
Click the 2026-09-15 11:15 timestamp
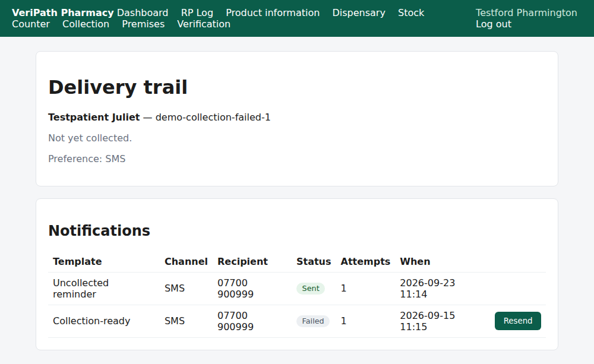[427, 321]
